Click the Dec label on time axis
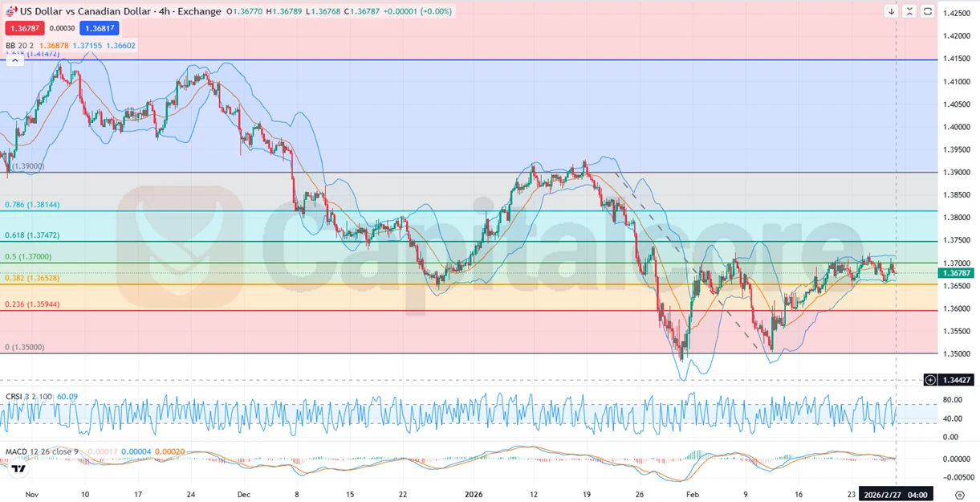Image resolution: width=980 pixels, height=502 pixels. 244,495
